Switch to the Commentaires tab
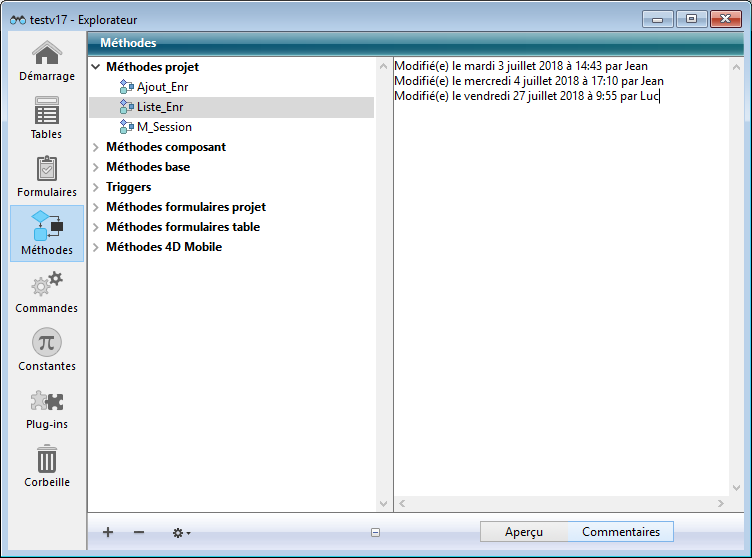 point(620,532)
